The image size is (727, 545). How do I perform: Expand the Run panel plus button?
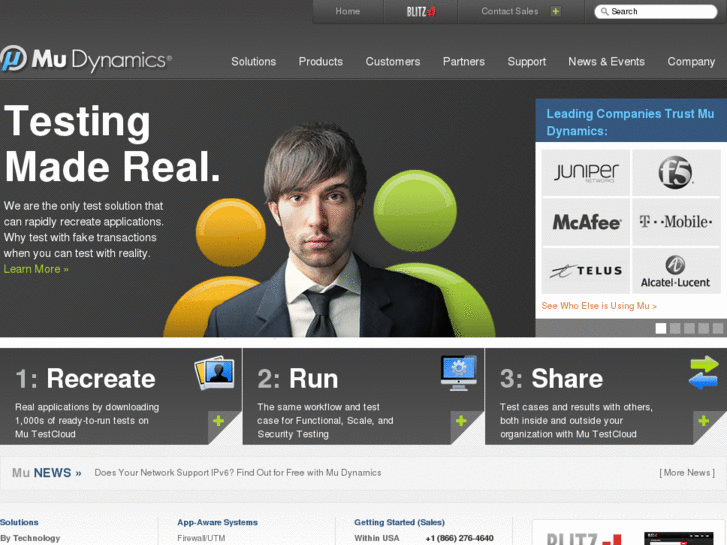(x=461, y=421)
